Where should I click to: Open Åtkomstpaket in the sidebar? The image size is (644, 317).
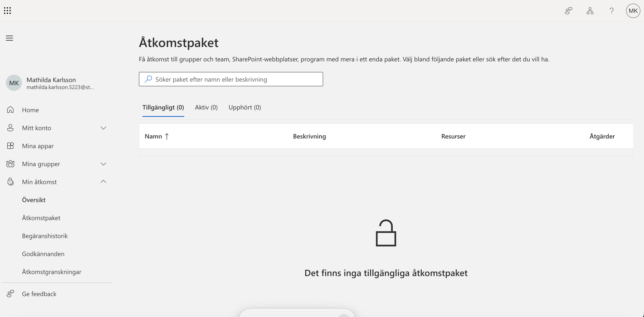pos(41,218)
